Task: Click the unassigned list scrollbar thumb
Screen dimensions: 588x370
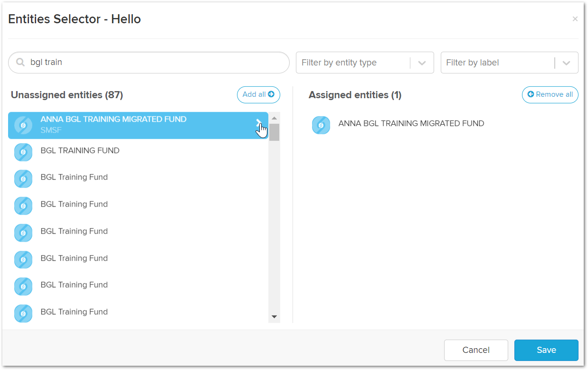Action: click(x=274, y=132)
